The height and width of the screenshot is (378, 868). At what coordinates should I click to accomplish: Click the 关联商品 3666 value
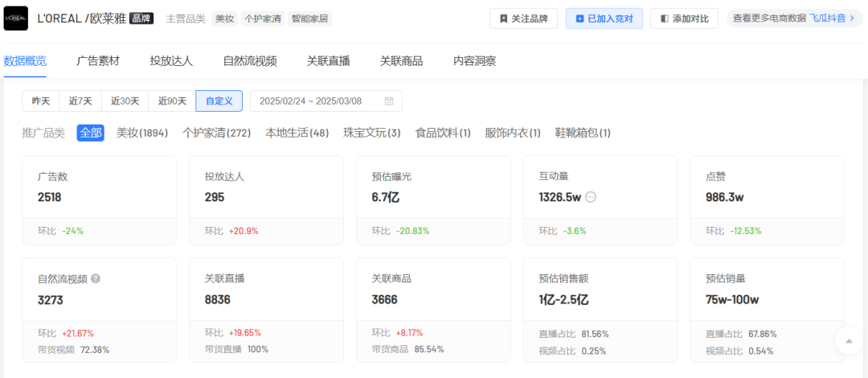click(385, 300)
